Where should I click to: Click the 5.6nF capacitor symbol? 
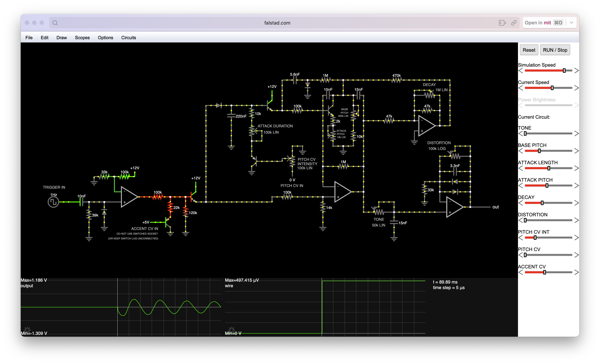click(x=295, y=80)
